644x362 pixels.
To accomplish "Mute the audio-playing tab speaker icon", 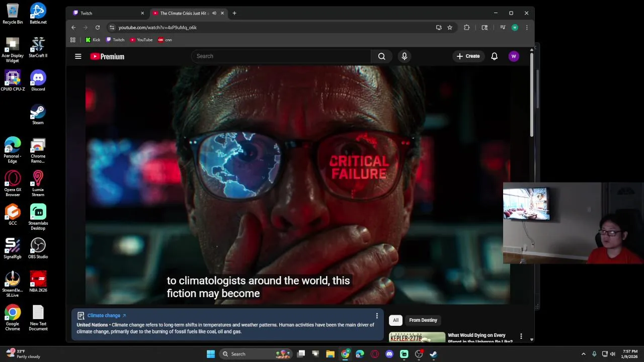I will tap(214, 13).
